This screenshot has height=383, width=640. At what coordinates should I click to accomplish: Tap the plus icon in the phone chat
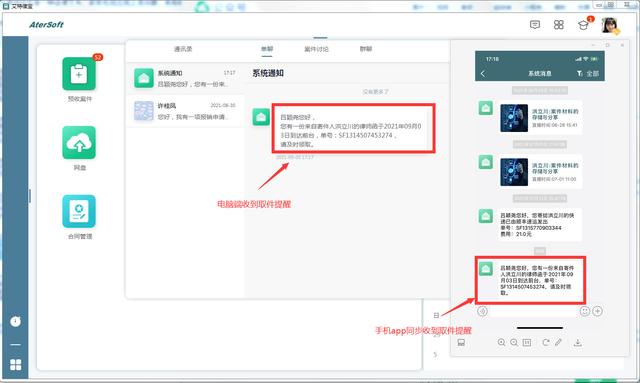tap(598, 311)
